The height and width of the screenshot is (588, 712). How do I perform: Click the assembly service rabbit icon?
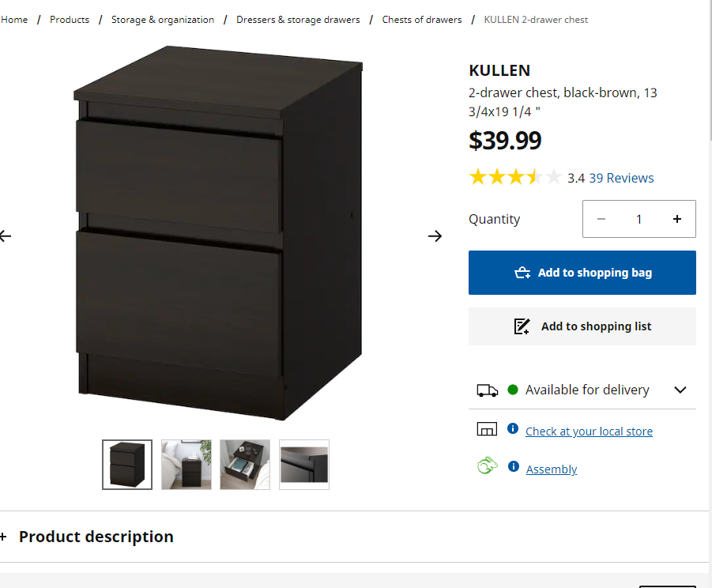tap(487, 467)
